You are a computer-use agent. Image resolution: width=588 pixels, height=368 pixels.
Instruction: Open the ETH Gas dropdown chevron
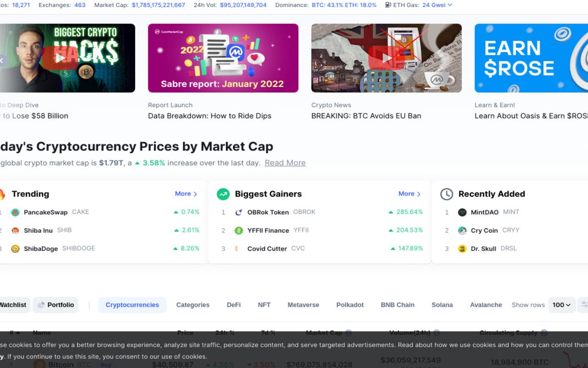click(450, 5)
